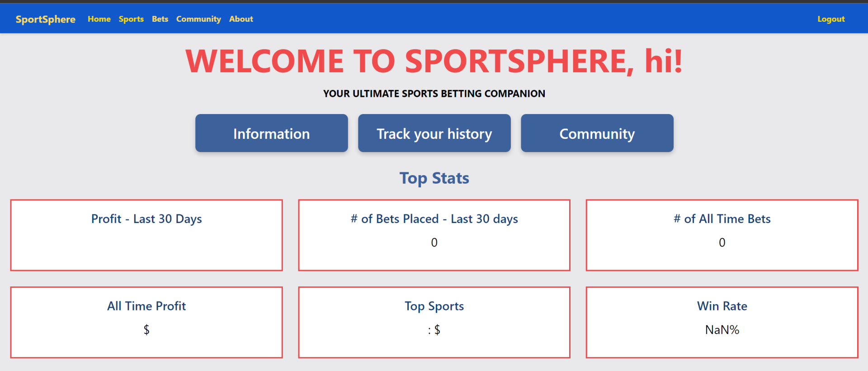Click the Bets Placed Last 30 days card

click(x=434, y=235)
